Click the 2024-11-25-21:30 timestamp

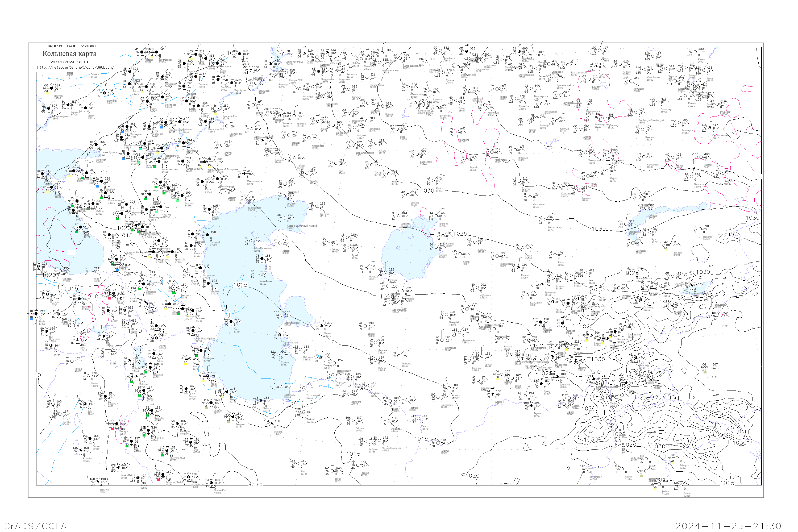coord(728,526)
